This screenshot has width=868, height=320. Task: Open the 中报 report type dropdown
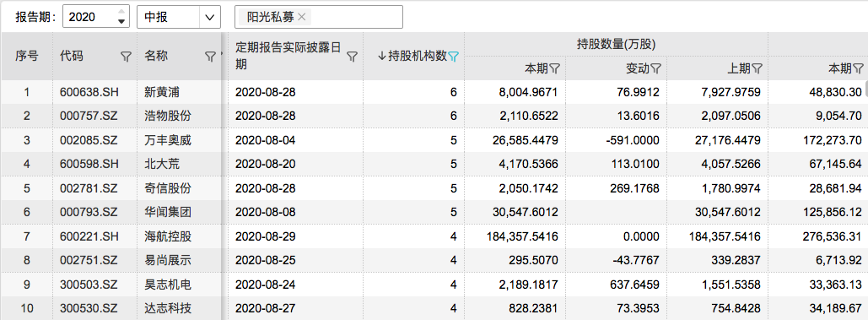[x=209, y=17]
